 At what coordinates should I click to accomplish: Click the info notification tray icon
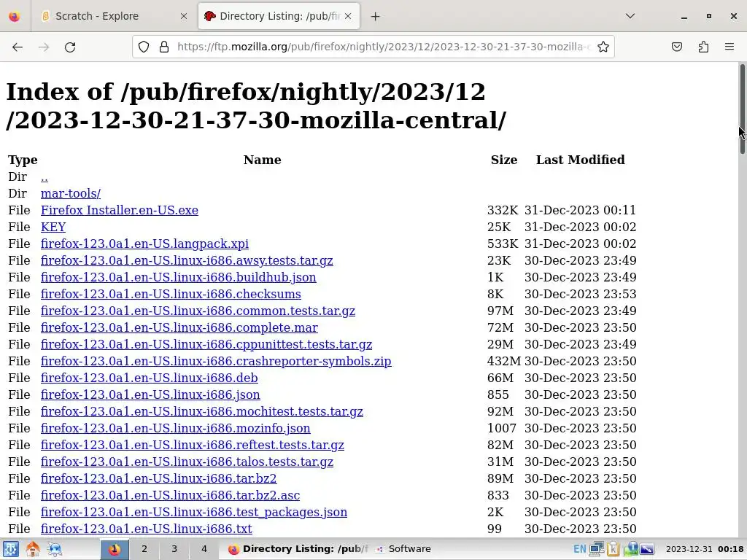click(x=631, y=549)
